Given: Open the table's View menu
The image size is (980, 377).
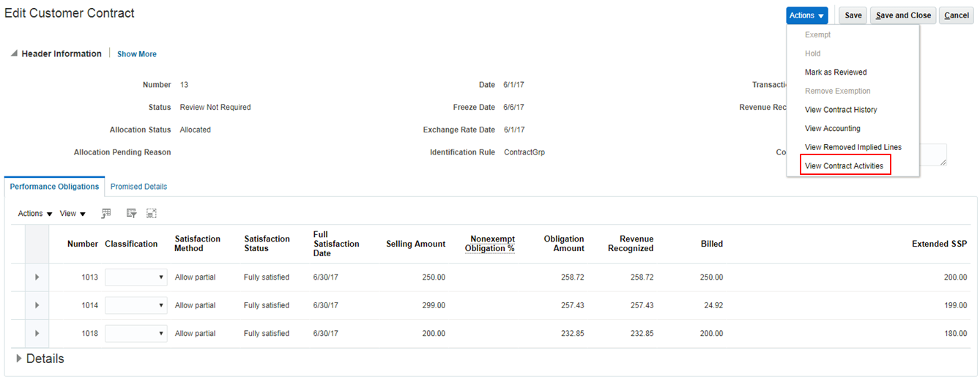Looking at the screenshot, I should [73, 214].
